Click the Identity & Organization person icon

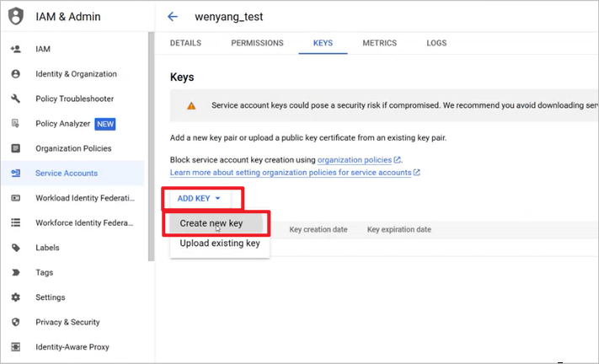[x=16, y=73]
